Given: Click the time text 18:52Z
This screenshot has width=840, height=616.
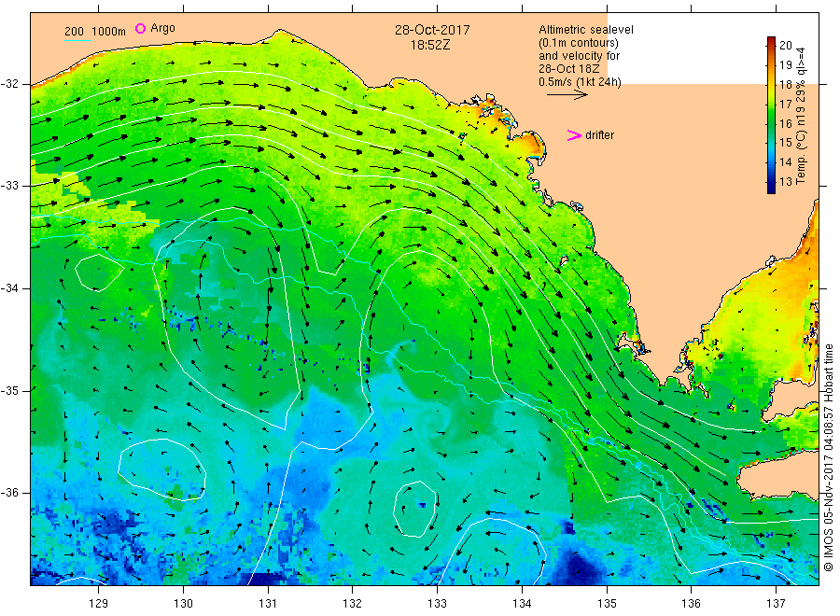Looking at the screenshot, I should pyautogui.click(x=430, y=46).
